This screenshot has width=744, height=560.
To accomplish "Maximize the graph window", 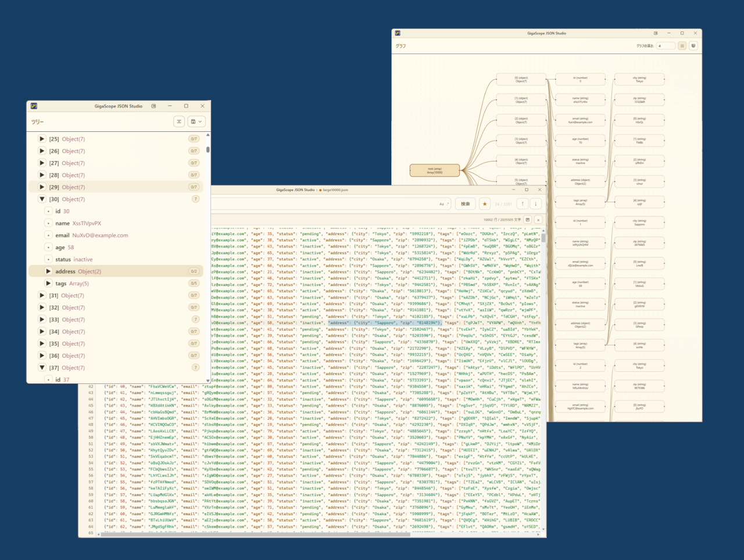I will (682, 34).
